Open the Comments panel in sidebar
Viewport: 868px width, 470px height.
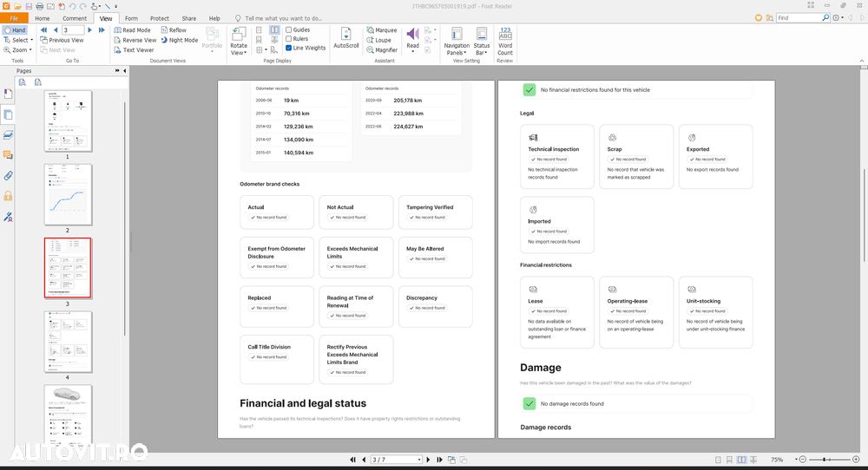[x=8, y=155]
